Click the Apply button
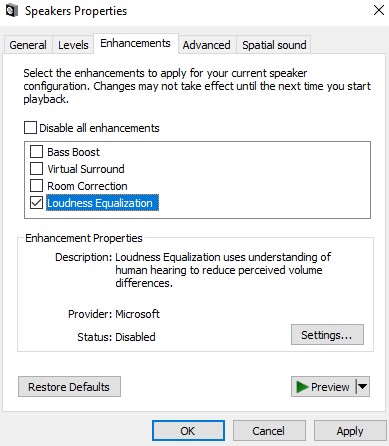 pyautogui.click(x=350, y=431)
